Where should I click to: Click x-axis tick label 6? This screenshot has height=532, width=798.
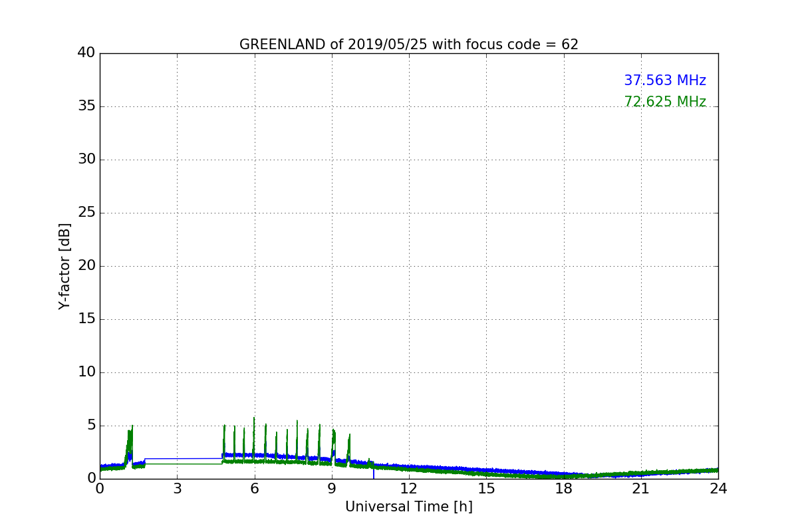(254, 489)
